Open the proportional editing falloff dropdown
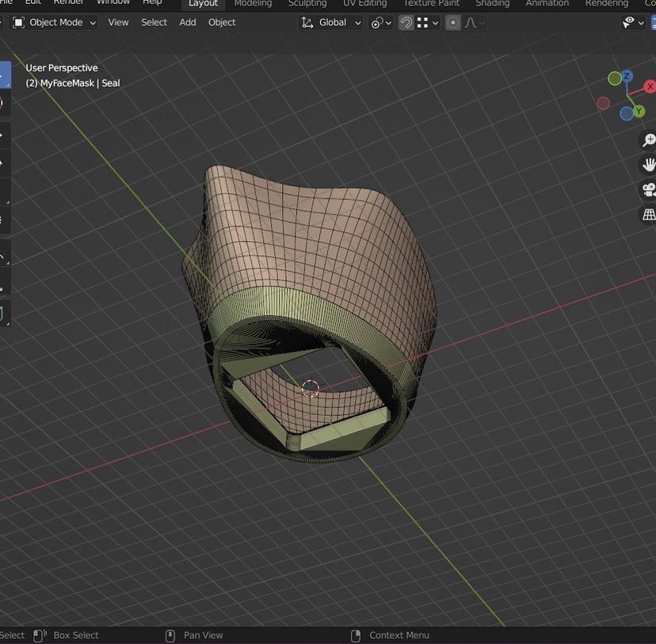This screenshot has height=644, width=656. 474,23
